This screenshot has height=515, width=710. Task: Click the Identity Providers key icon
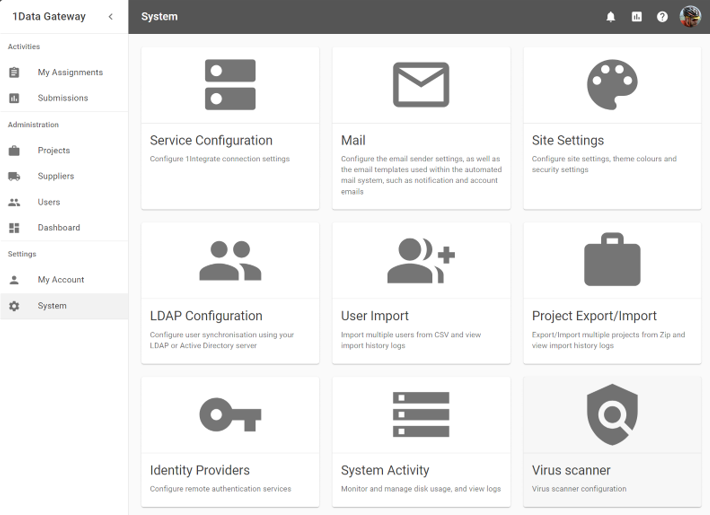point(230,413)
